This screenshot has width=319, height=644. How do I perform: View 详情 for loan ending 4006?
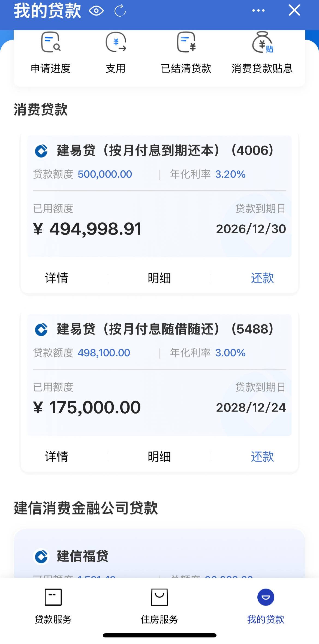coord(56,278)
